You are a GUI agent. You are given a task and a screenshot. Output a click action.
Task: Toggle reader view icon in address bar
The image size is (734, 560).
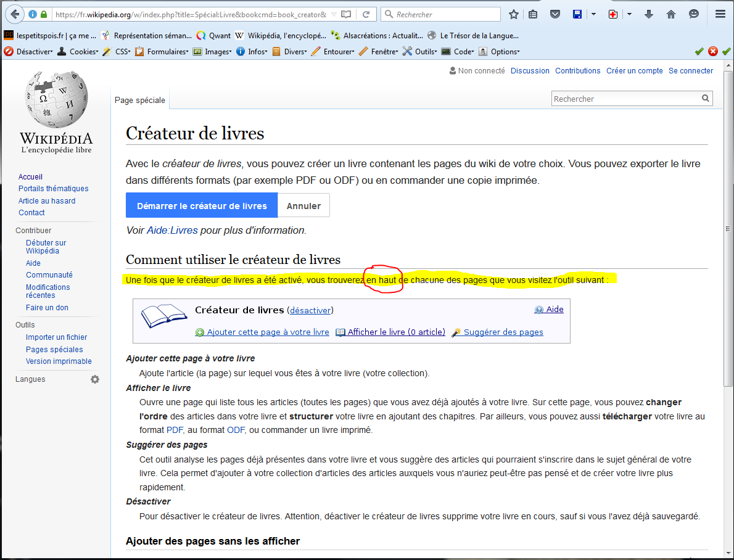(347, 14)
